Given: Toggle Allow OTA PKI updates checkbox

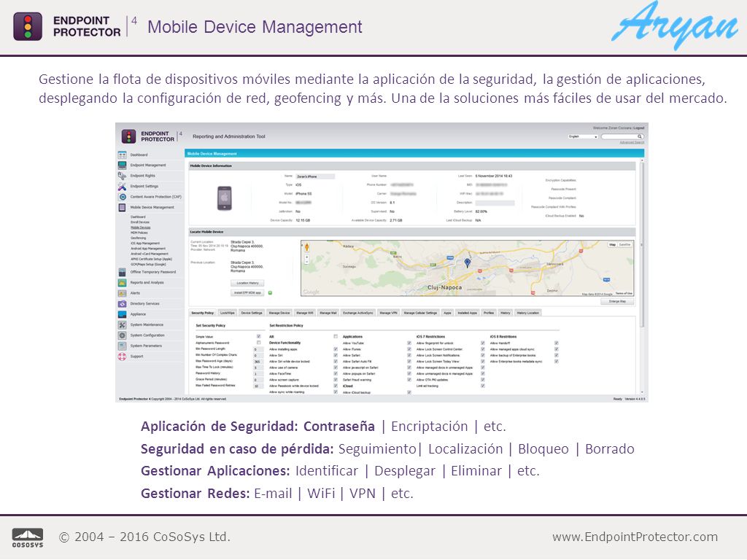Looking at the screenshot, I should pos(483,380).
